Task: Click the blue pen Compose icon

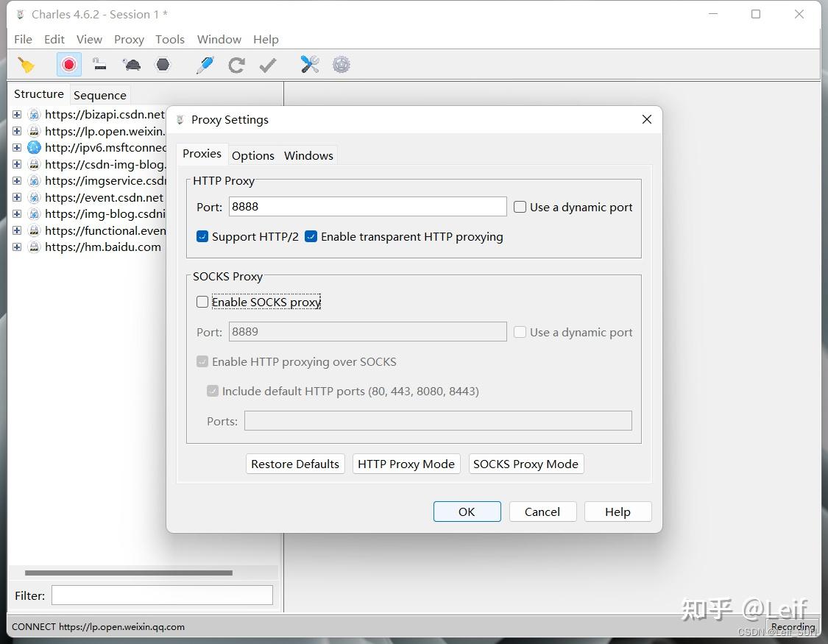Action: pos(205,65)
